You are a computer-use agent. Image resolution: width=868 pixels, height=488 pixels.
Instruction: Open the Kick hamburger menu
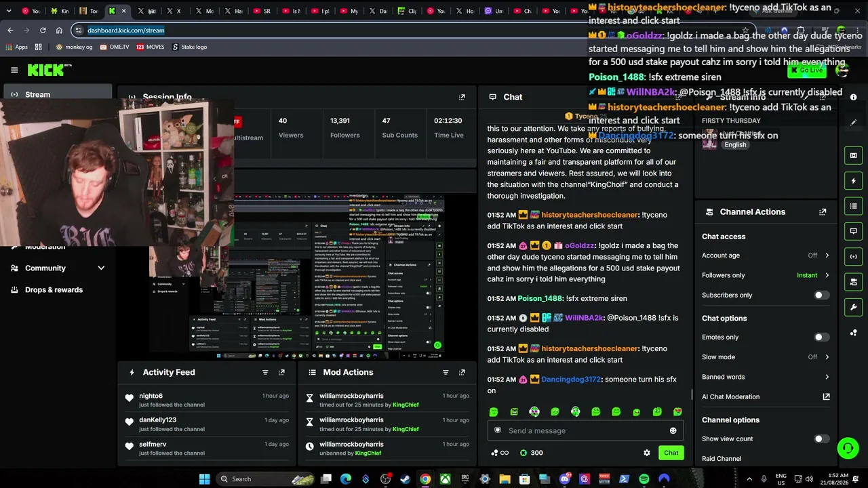(x=14, y=70)
